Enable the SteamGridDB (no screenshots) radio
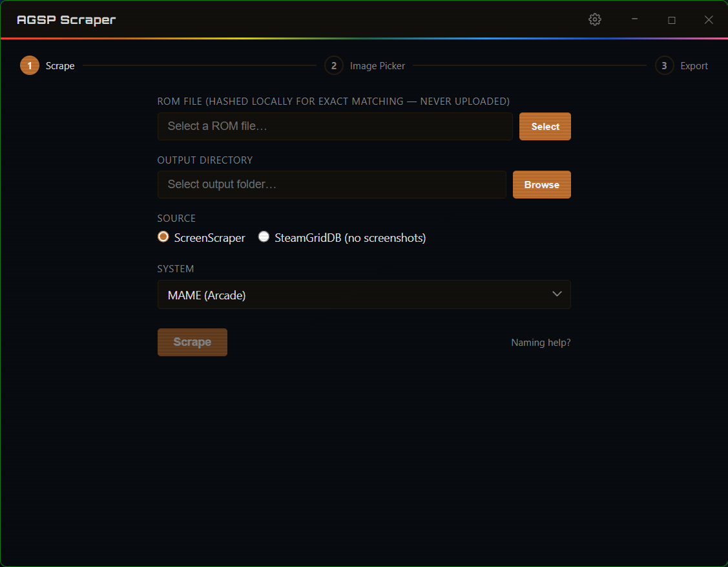 pyautogui.click(x=264, y=237)
